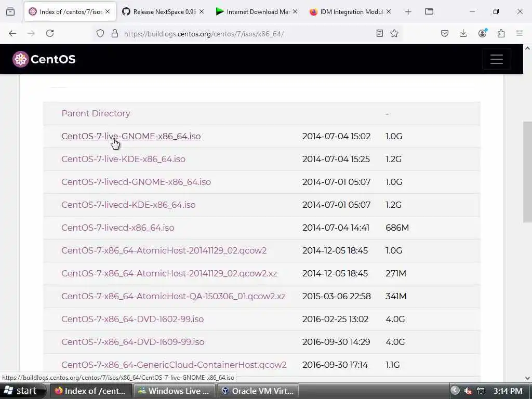Click the page vertical scrollbar thumb
The height and width of the screenshot is (399, 532).
[527, 172]
